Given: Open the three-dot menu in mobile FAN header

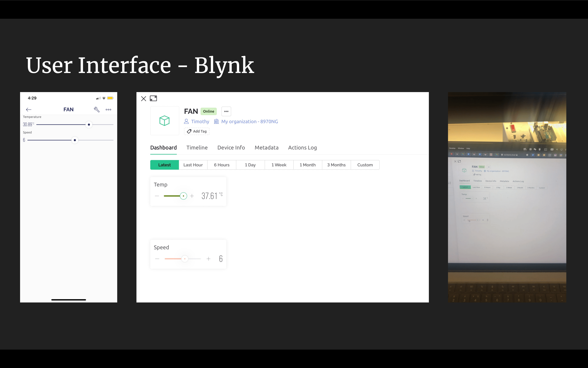Looking at the screenshot, I should (108, 109).
